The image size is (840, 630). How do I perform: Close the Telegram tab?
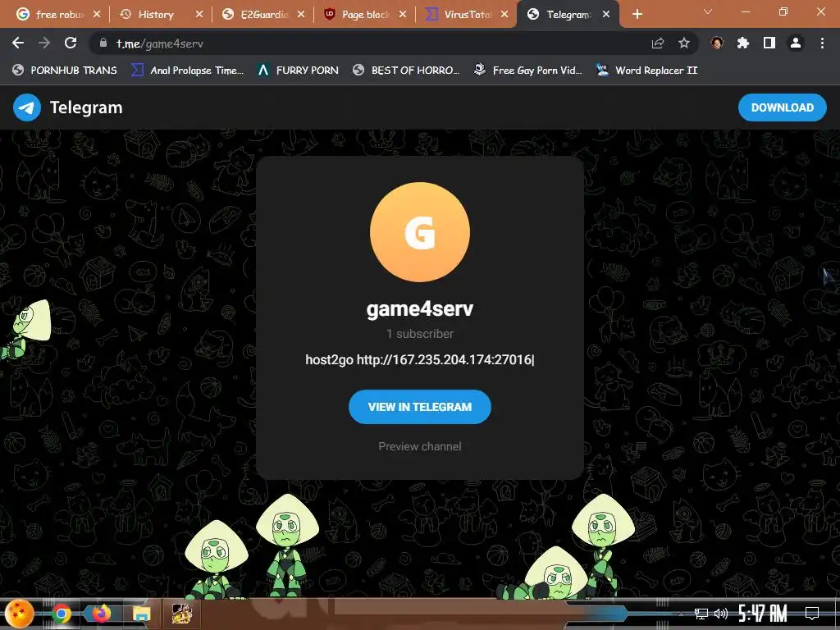(606, 15)
